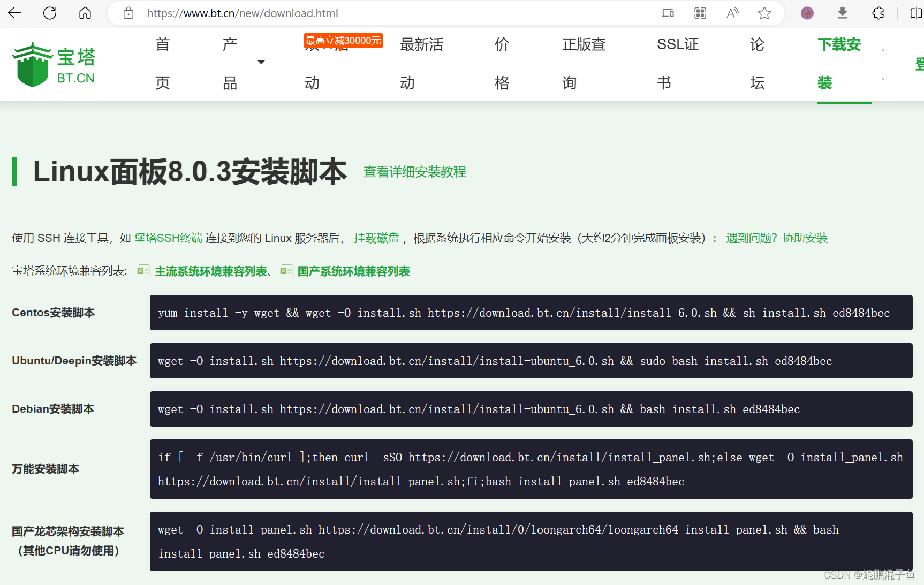
Task: View site security lock info
Action: 128,13
